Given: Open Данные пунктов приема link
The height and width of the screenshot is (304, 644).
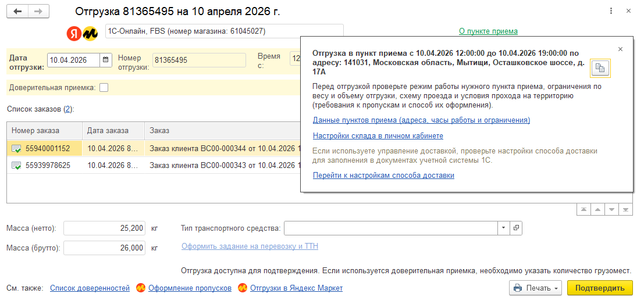Looking at the screenshot, I should tap(421, 120).
